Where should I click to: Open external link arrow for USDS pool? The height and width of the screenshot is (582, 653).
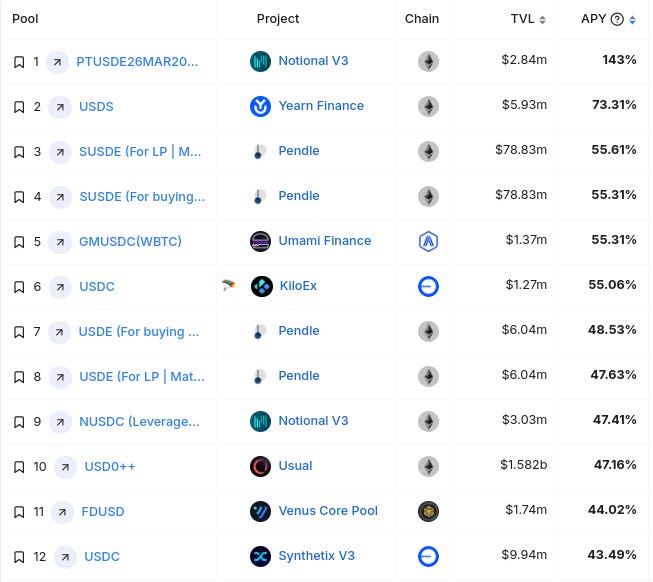[x=60, y=107]
